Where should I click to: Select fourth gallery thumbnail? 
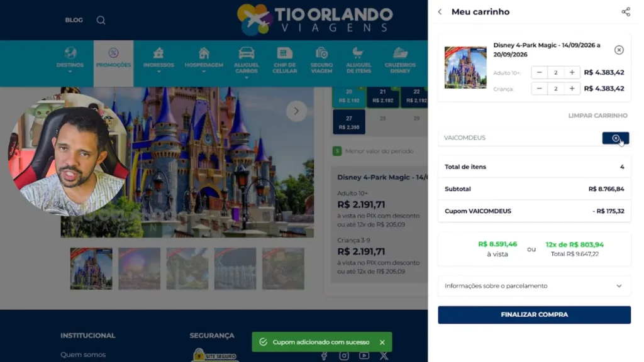[x=235, y=269]
